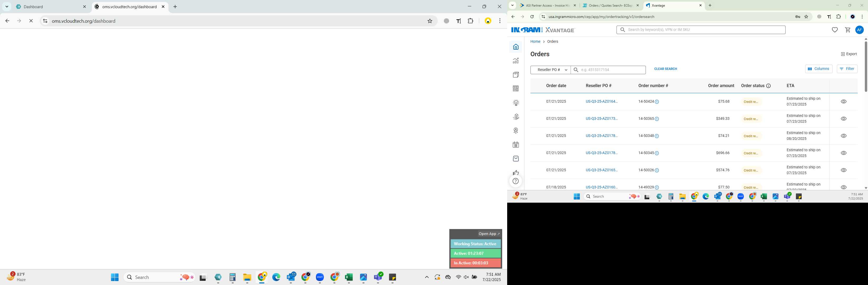Click CLEAR SEARCH on the Orders page

[x=665, y=69]
